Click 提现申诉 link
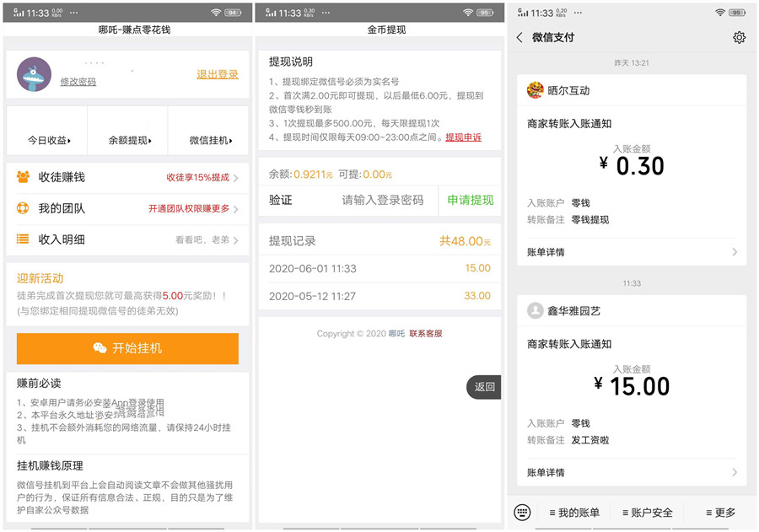 pos(463,137)
